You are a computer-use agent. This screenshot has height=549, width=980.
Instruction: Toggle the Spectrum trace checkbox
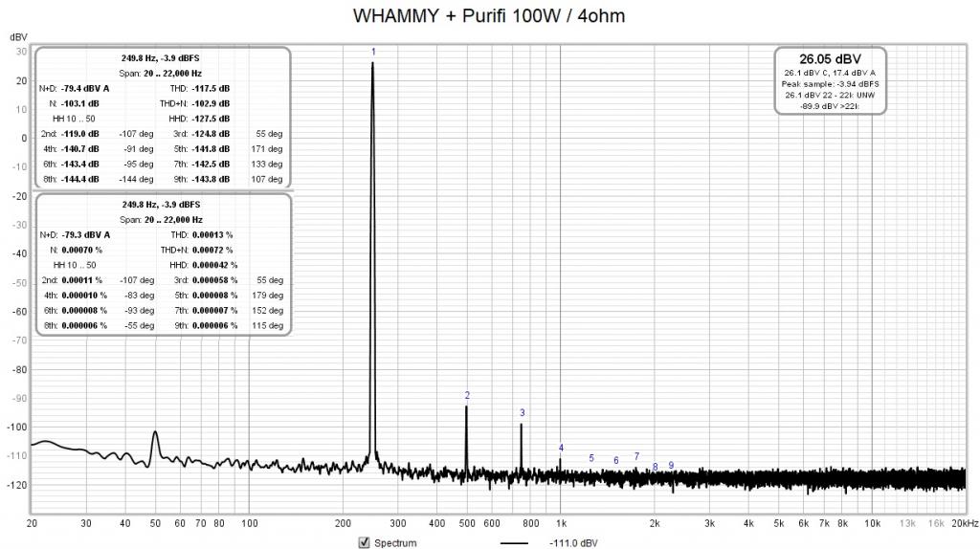(x=364, y=542)
